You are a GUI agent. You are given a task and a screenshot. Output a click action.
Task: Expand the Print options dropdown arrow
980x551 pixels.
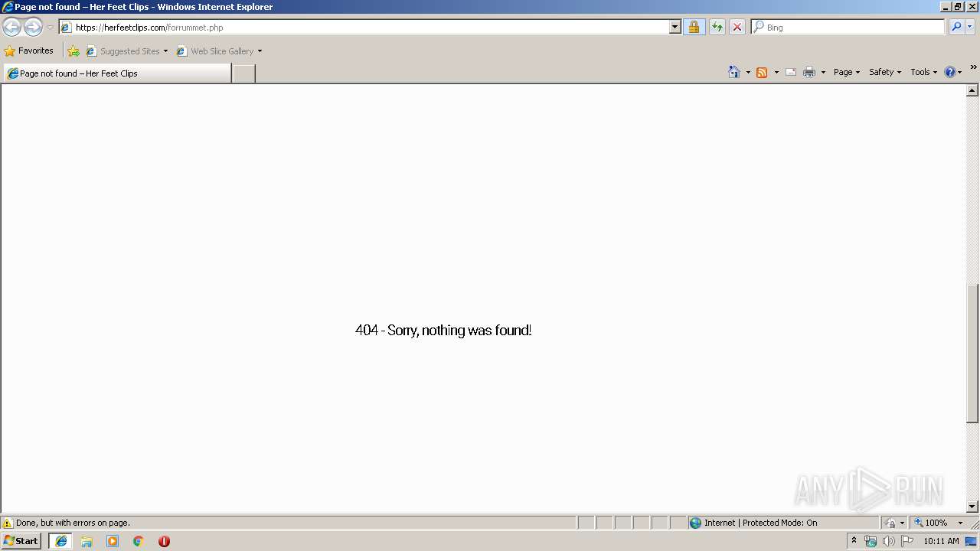pos(823,72)
